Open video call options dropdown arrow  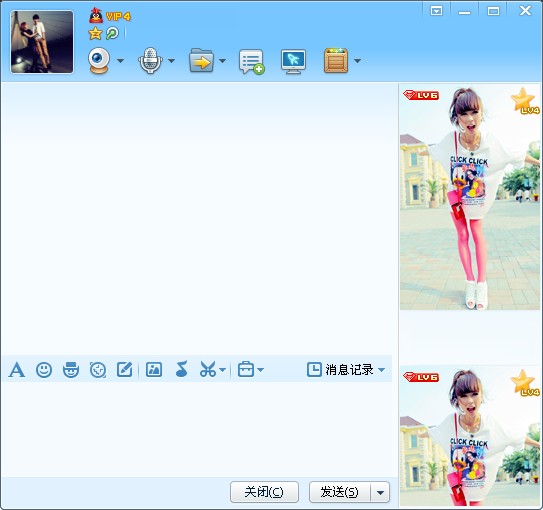(x=120, y=61)
